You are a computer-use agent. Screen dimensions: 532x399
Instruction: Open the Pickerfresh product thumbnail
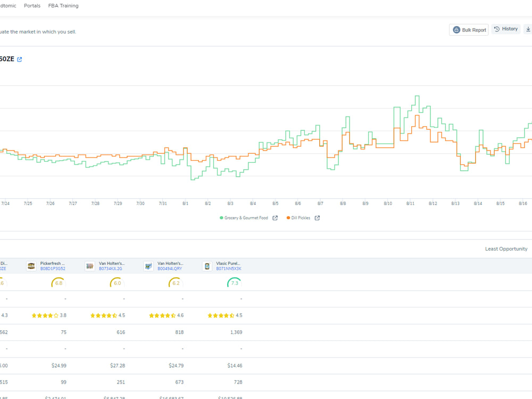pos(31,266)
